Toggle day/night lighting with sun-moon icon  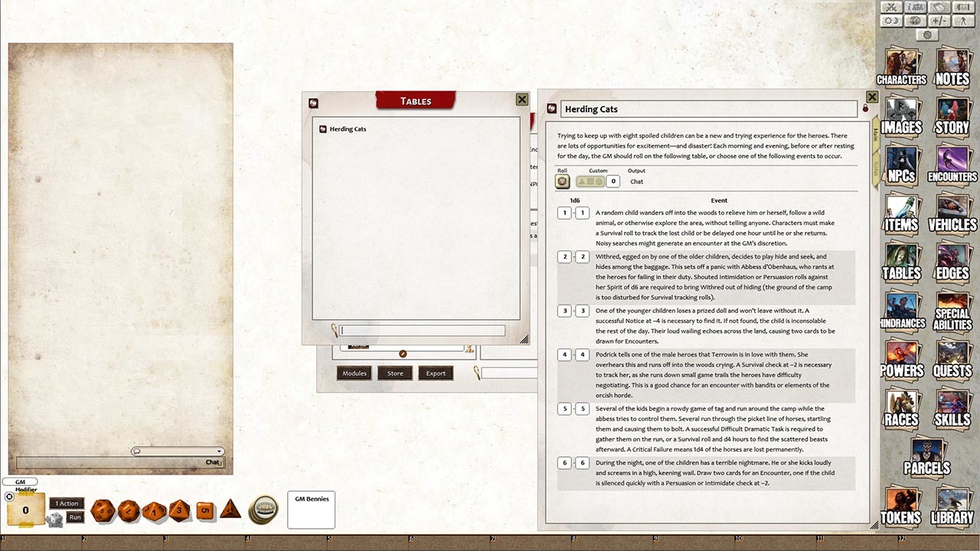(x=891, y=21)
